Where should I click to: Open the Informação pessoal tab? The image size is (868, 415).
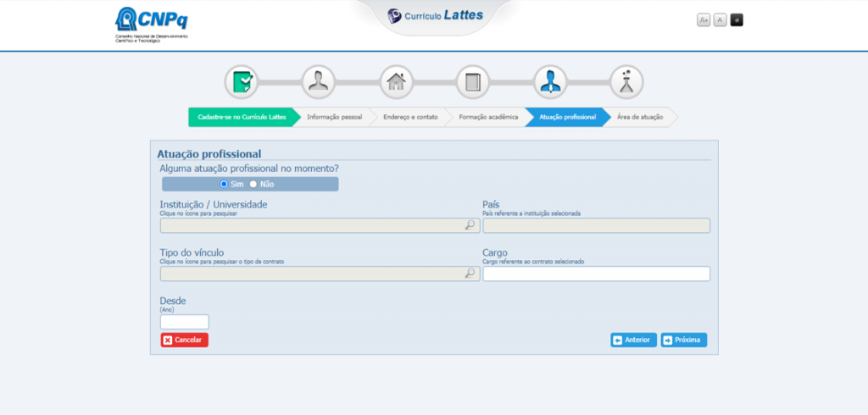point(334,117)
